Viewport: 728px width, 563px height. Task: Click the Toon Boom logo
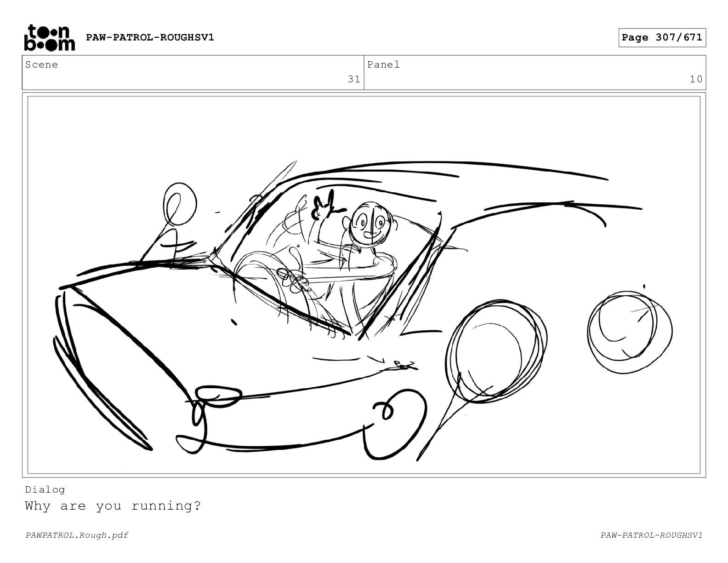click(49, 37)
